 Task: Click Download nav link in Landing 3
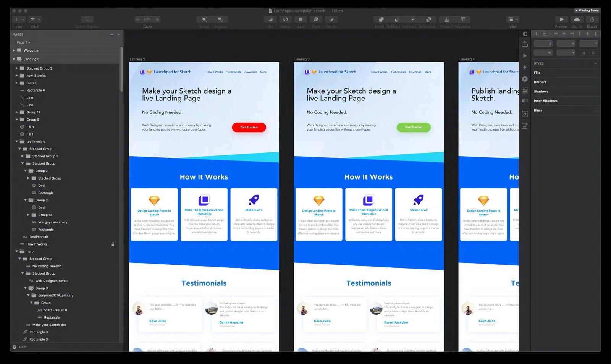click(415, 72)
